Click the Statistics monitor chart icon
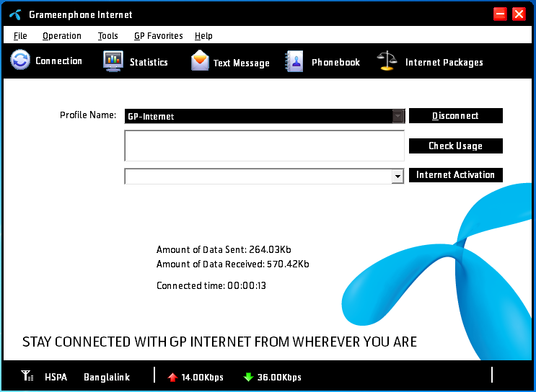 [x=113, y=61]
